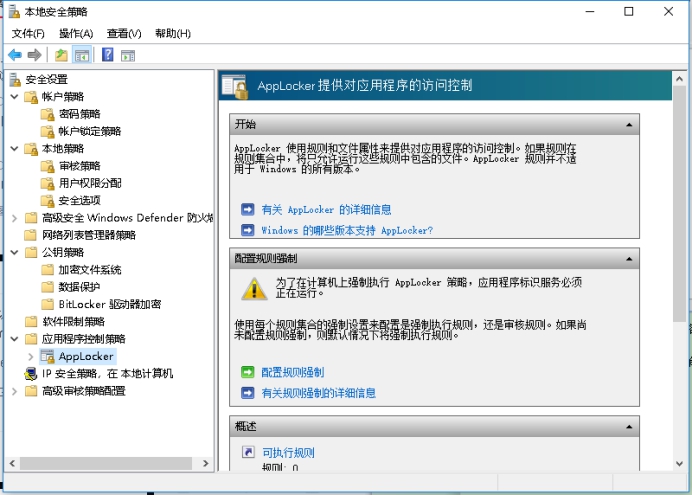
Task: Open link Windows 的哪些版本支持 AppLocker?
Action: coord(347,230)
